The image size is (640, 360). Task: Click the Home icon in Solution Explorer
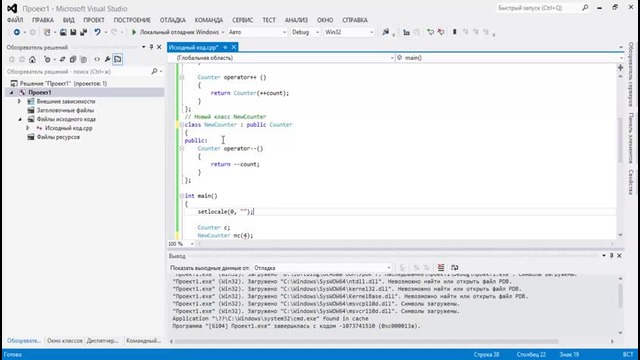32,60
